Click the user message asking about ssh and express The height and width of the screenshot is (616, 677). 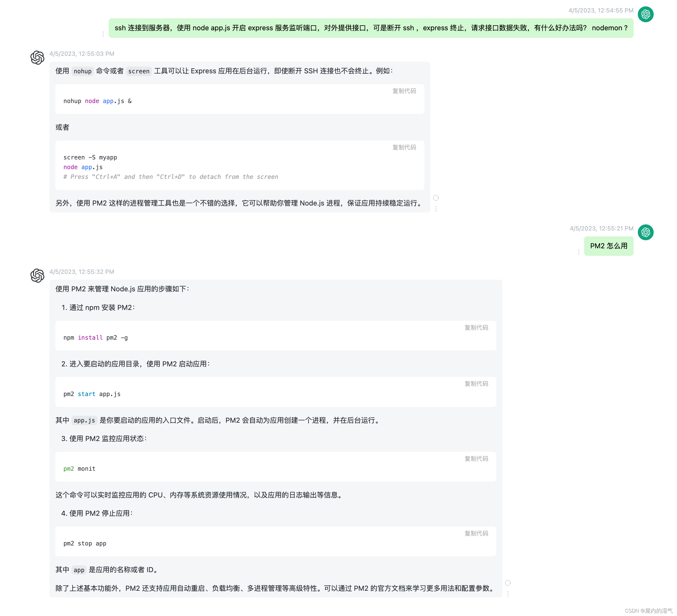371,28
